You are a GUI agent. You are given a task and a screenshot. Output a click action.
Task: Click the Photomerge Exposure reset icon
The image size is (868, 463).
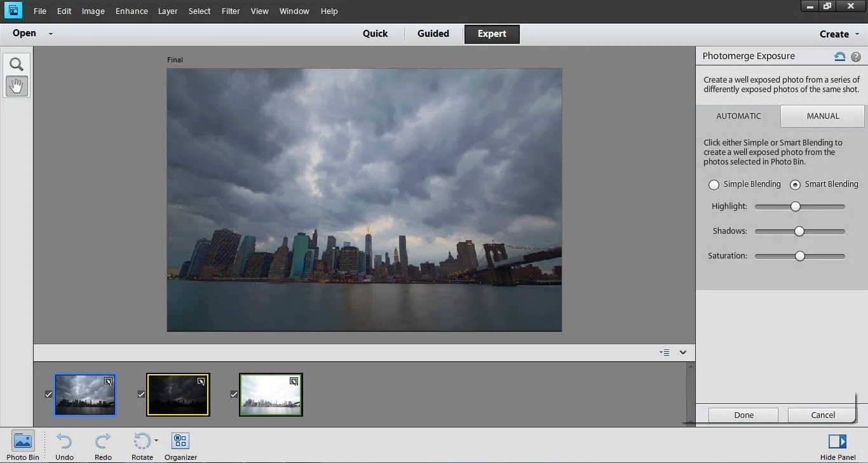coord(839,56)
